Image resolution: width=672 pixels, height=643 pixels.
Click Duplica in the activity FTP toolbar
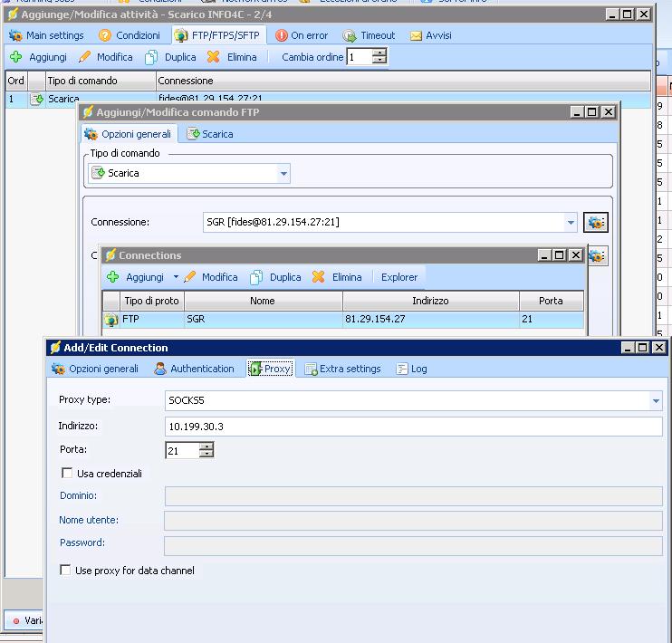(170, 57)
